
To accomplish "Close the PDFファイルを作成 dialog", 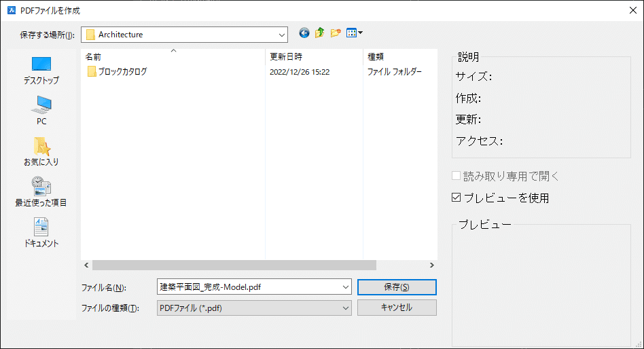I will (x=633, y=10).
